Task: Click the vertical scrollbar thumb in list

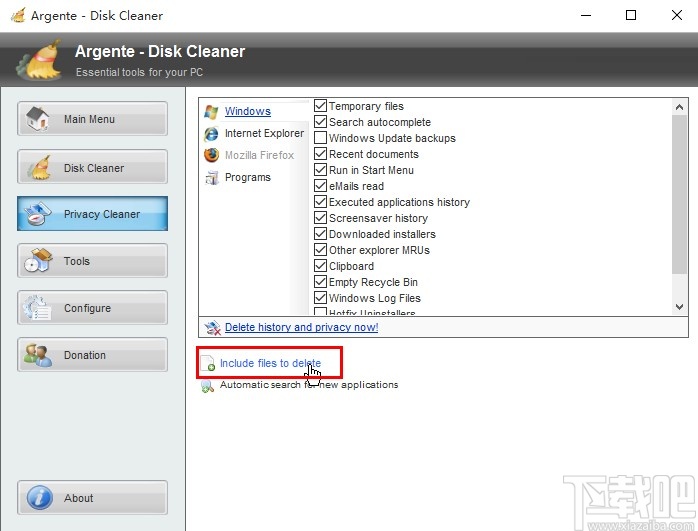Action: [679, 195]
